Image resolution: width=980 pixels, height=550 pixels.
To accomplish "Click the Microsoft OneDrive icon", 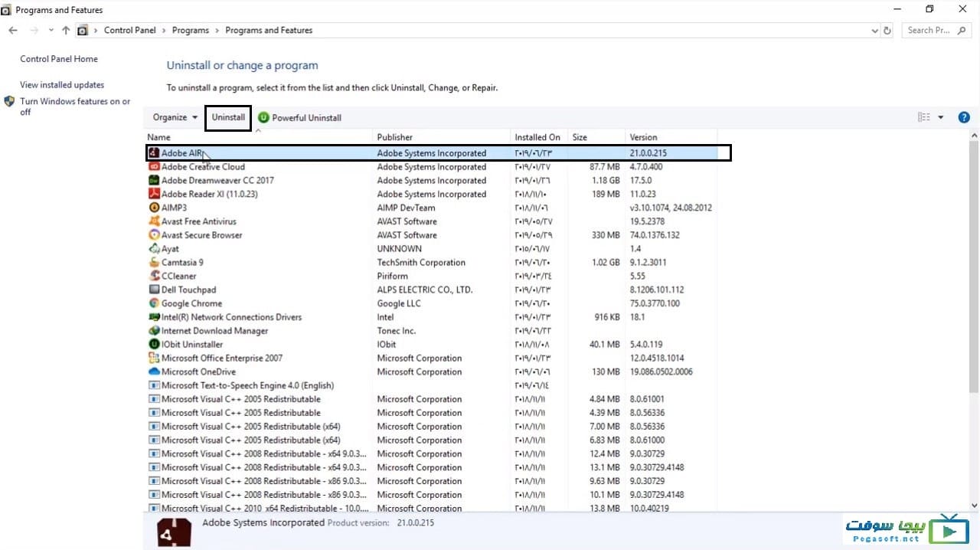I will pos(154,372).
